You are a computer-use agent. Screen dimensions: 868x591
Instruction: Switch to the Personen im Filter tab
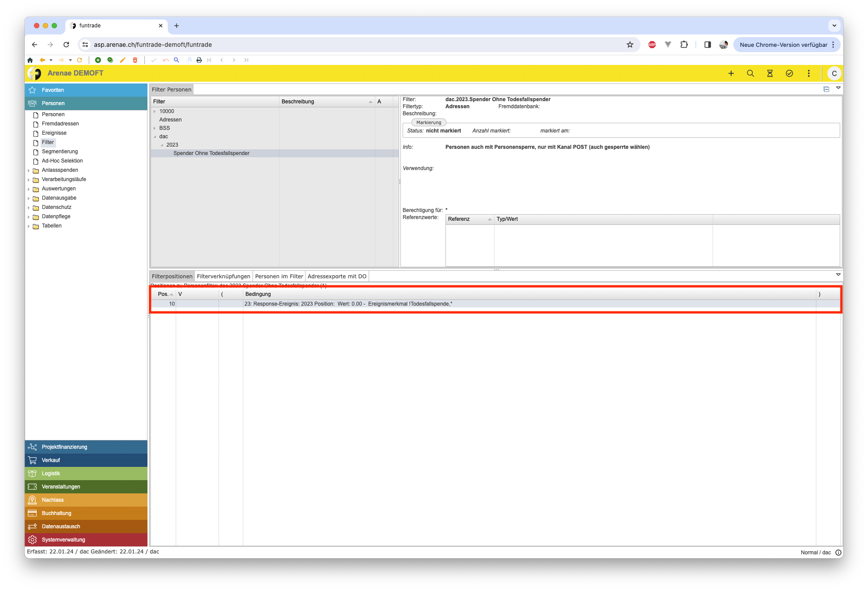pyautogui.click(x=279, y=277)
